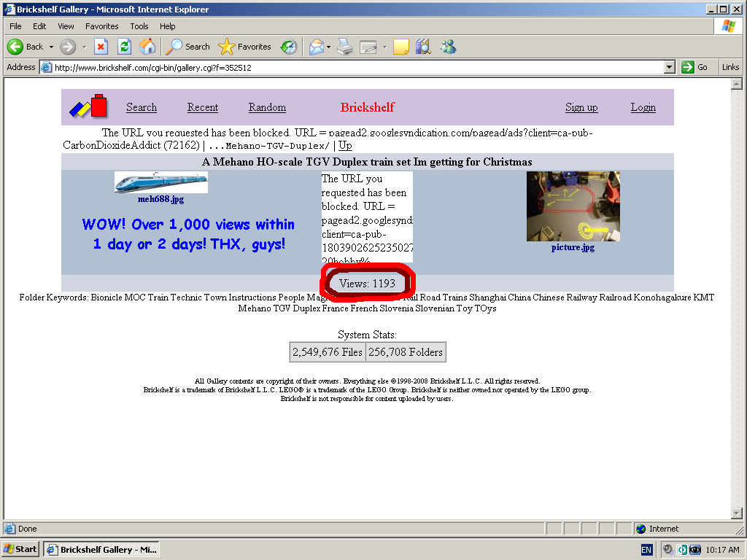Click the Login link

point(643,107)
